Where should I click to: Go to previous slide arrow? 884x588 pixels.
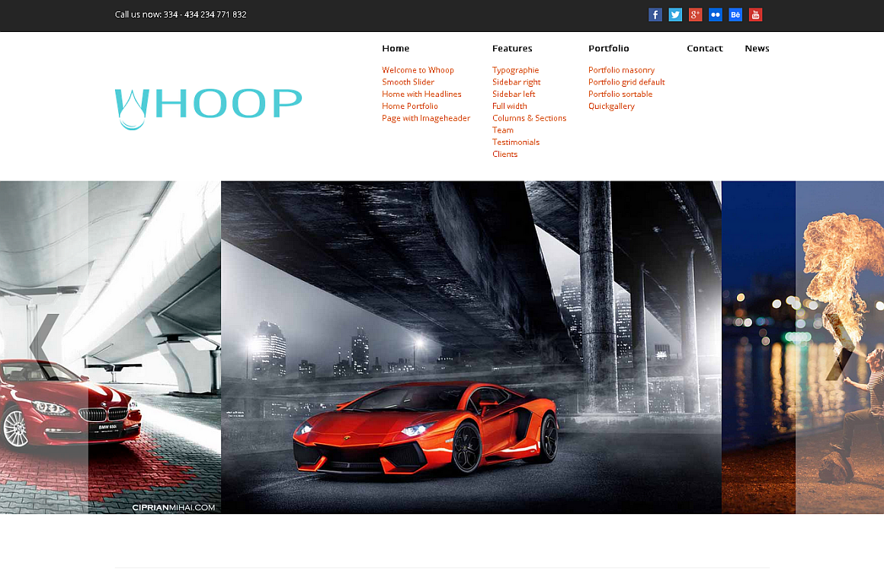[x=44, y=347]
